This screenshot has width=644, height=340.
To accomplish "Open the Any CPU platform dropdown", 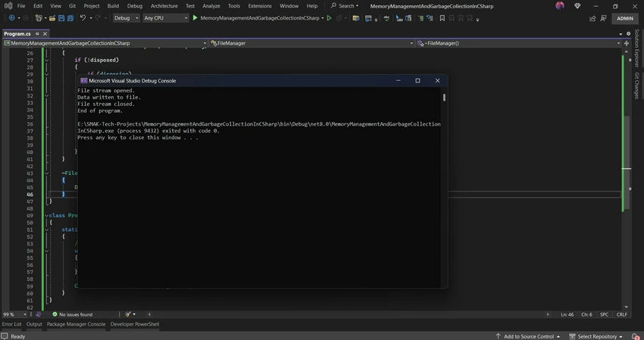I will click(x=165, y=18).
